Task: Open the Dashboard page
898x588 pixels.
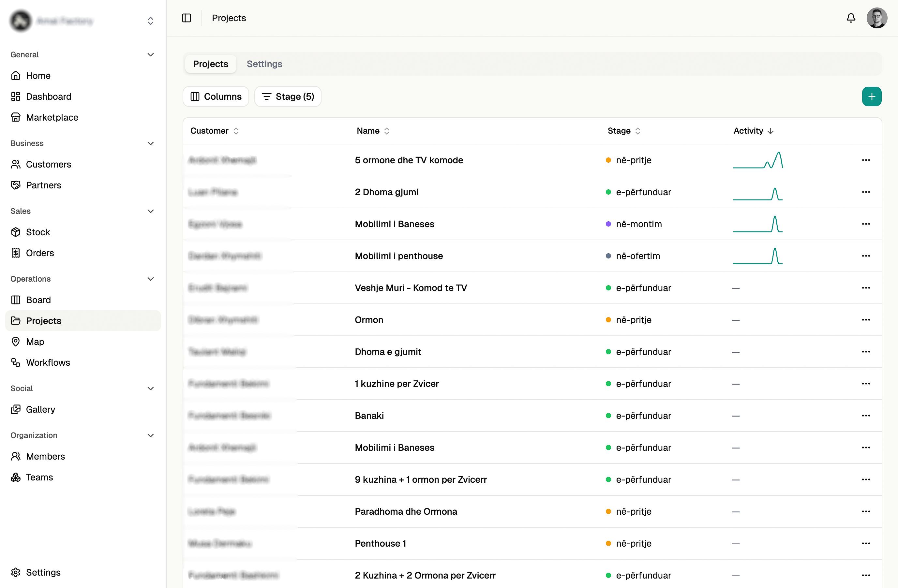Action: click(x=83, y=96)
